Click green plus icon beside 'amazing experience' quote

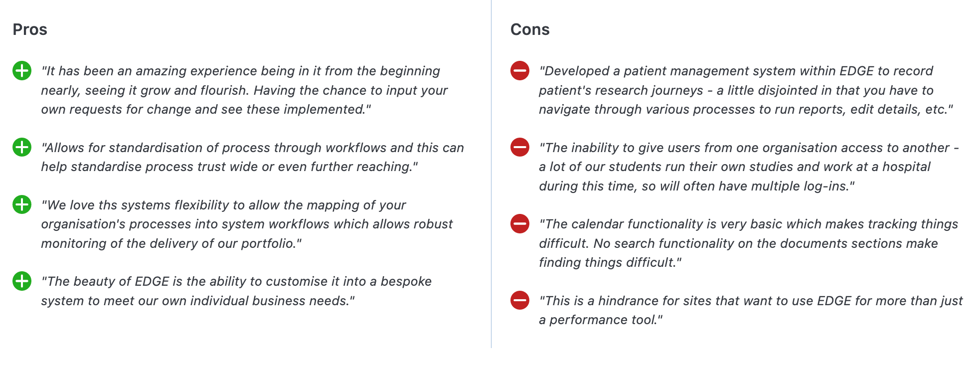tap(22, 71)
